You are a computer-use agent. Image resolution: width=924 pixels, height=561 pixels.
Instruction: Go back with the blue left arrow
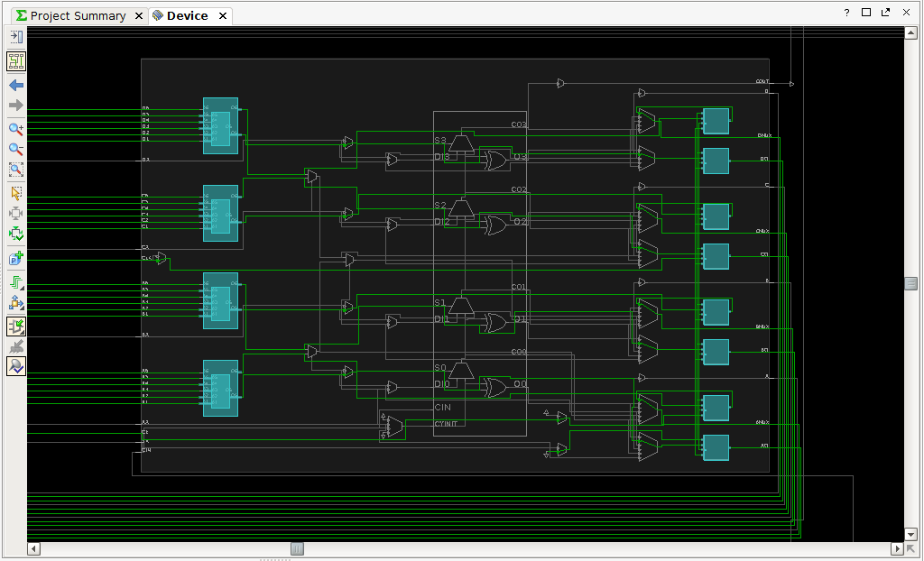tap(16, 86)
